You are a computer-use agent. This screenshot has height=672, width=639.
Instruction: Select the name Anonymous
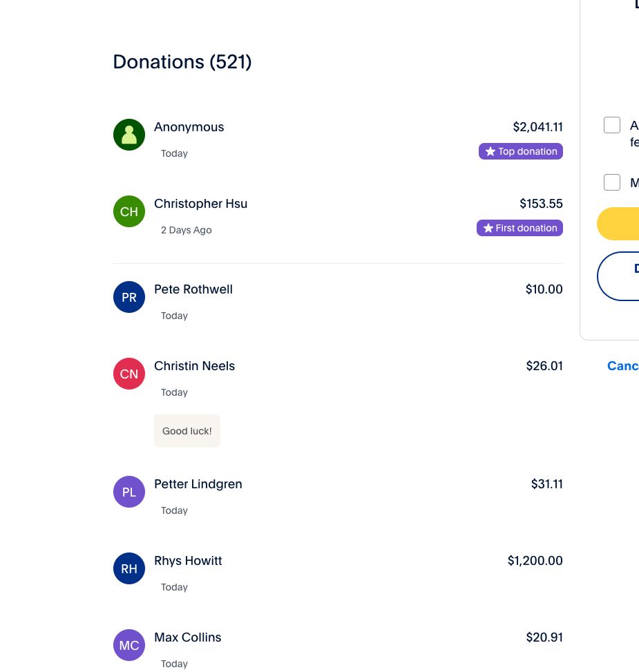[189, 127]
